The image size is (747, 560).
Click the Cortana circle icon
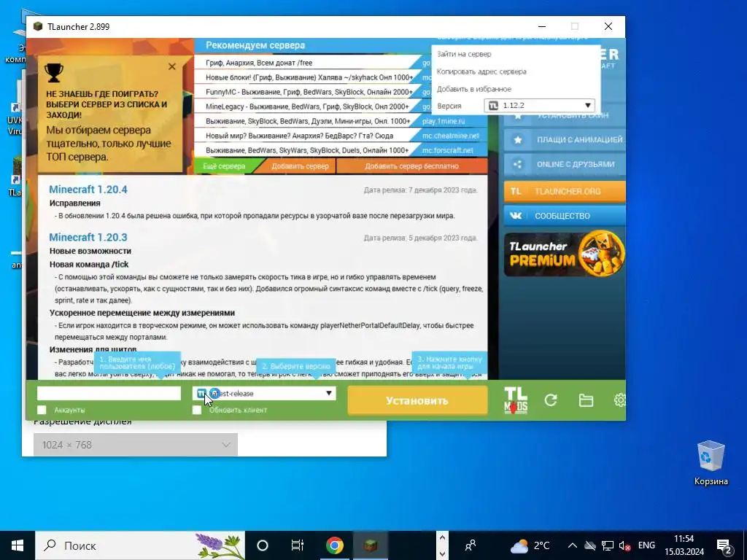[263, 545]
